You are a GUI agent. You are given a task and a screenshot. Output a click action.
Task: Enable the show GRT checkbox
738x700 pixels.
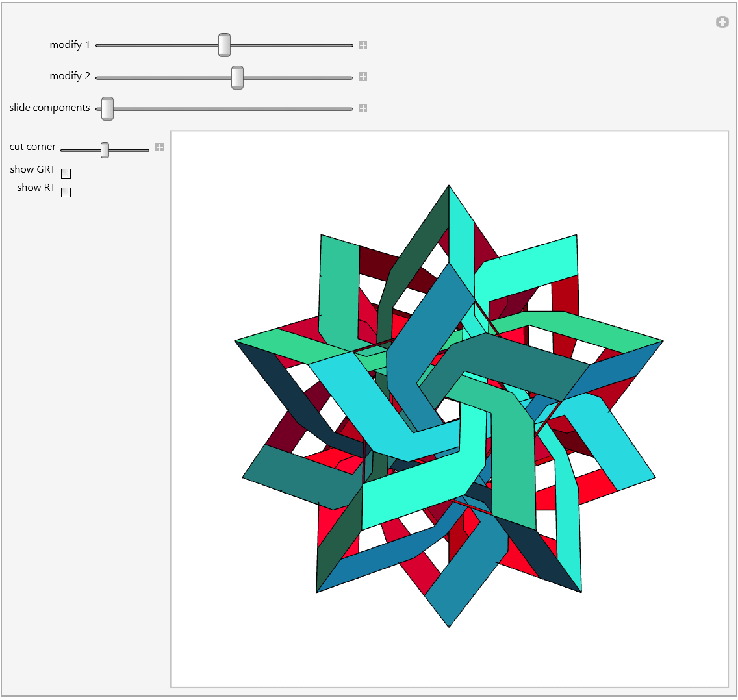[x=66, y=173]
